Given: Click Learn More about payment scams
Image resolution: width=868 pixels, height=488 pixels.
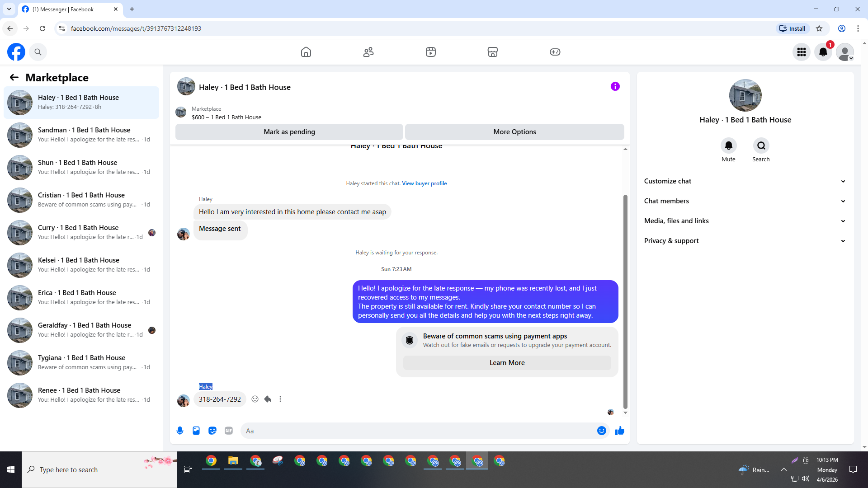Looking at the screenshot, I should pyautogui.click(x=507, y=363).
